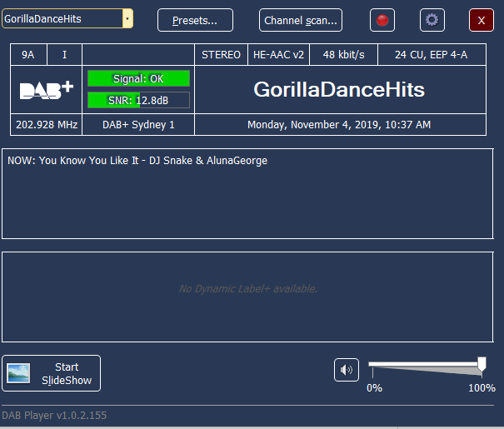
Task: Start a Channel scan...
Action: pos(301,20)
